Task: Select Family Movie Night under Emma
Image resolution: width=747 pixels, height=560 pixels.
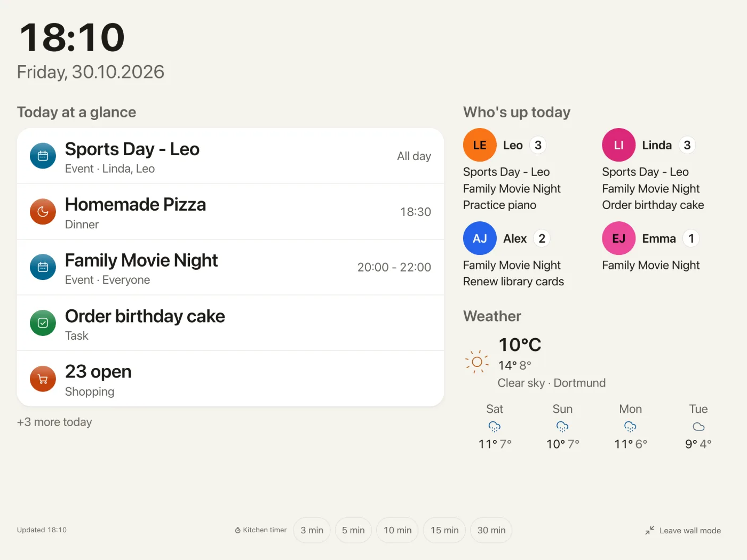Action: [x=651, y=265]
